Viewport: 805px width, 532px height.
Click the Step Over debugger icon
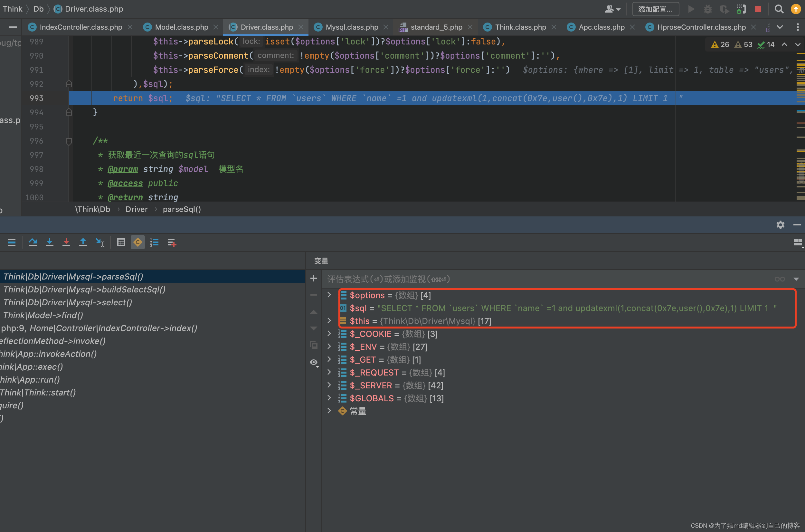coord(33,242)
